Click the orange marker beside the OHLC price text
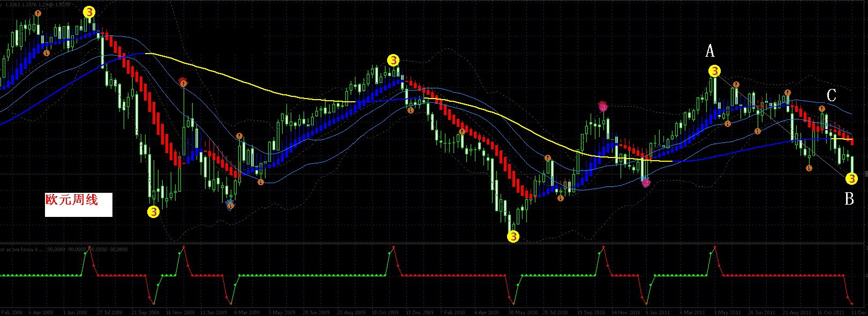The image size is (868, 316). pyautogui.click(x=37, y=13)
